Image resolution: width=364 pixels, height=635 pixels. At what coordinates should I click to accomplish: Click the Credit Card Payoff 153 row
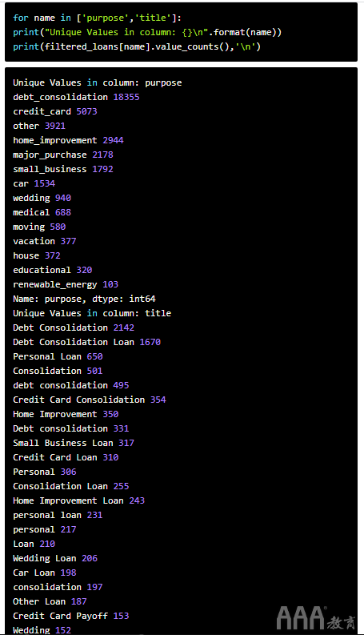pos(70,616)
